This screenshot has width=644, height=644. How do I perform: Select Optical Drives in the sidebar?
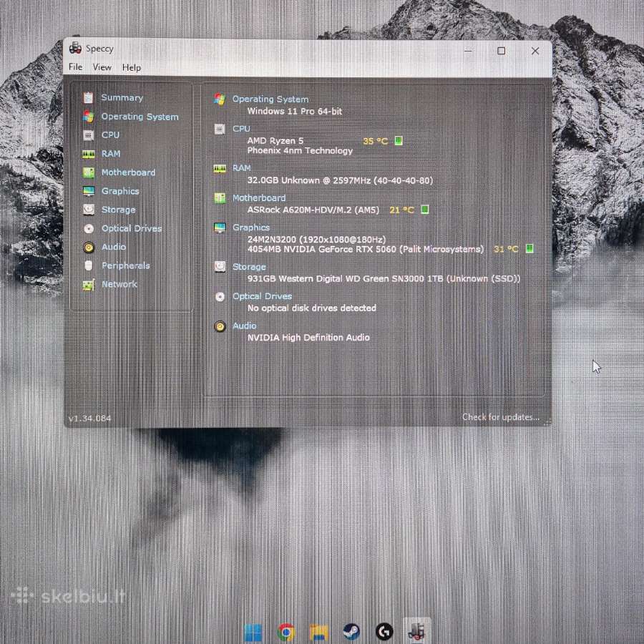click(x=132, y=228)
